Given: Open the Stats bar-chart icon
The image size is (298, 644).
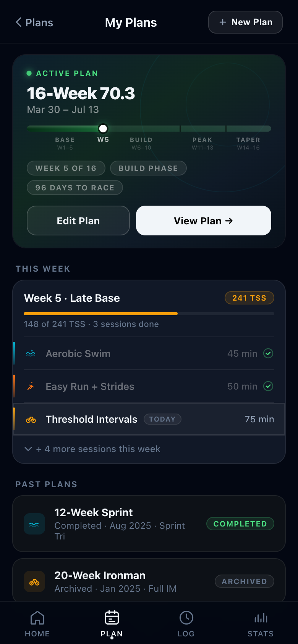Looking at the screenshot, I should point(260,618).
